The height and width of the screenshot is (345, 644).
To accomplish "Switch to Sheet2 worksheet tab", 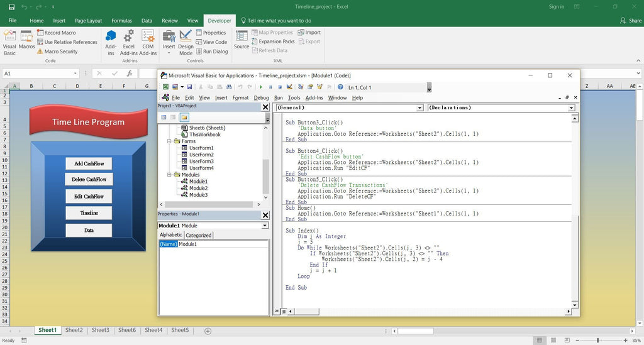I will [x=74, y=330].
